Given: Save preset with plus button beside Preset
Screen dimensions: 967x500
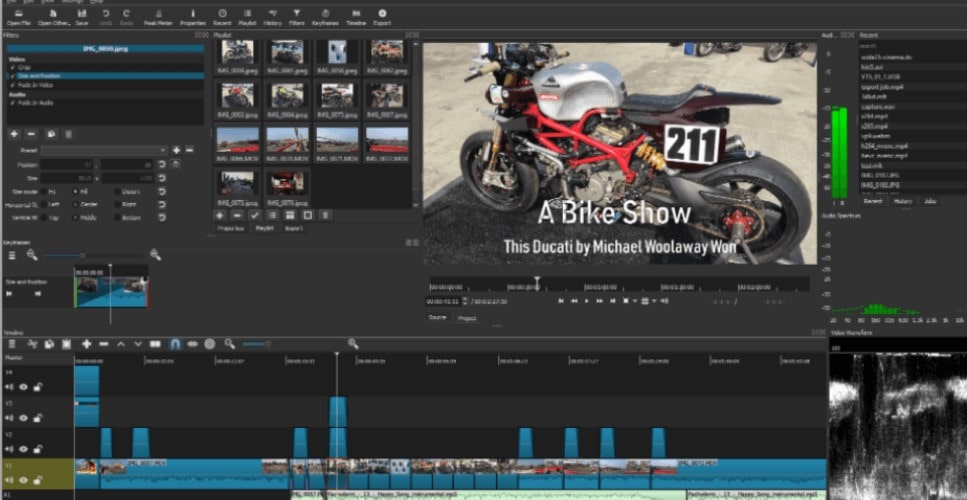Looking at the screenshot, I should click(176, 150).
